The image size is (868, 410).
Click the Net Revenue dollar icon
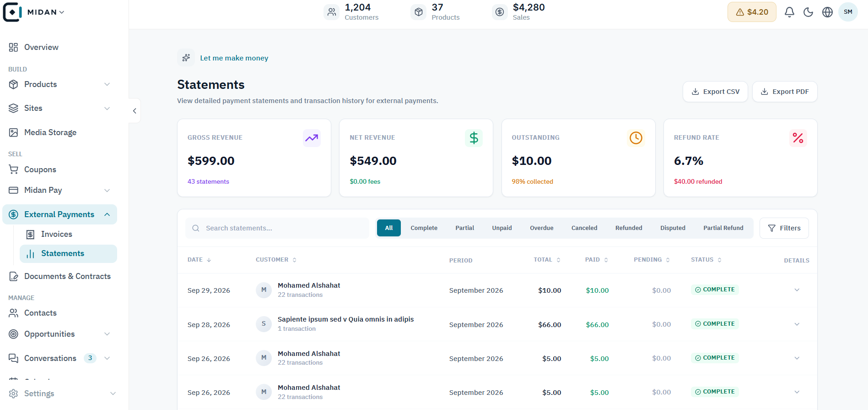click(474, 138)
